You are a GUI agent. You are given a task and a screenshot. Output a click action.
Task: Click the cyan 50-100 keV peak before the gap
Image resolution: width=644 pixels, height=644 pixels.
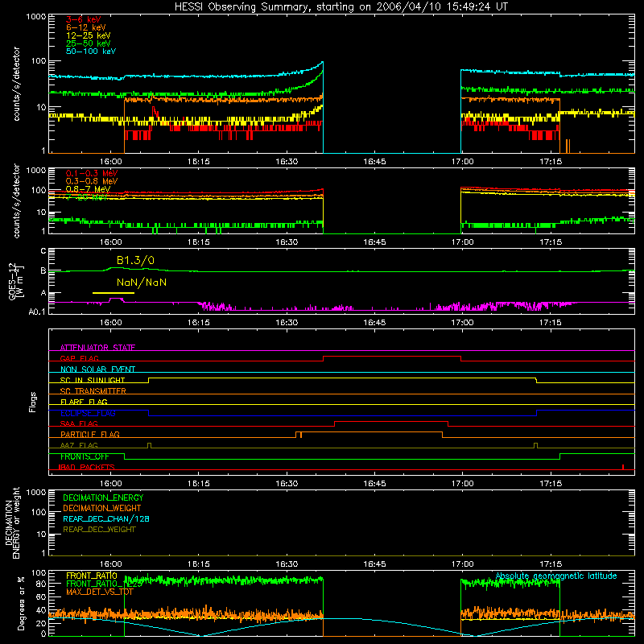(x=323, y=63)
